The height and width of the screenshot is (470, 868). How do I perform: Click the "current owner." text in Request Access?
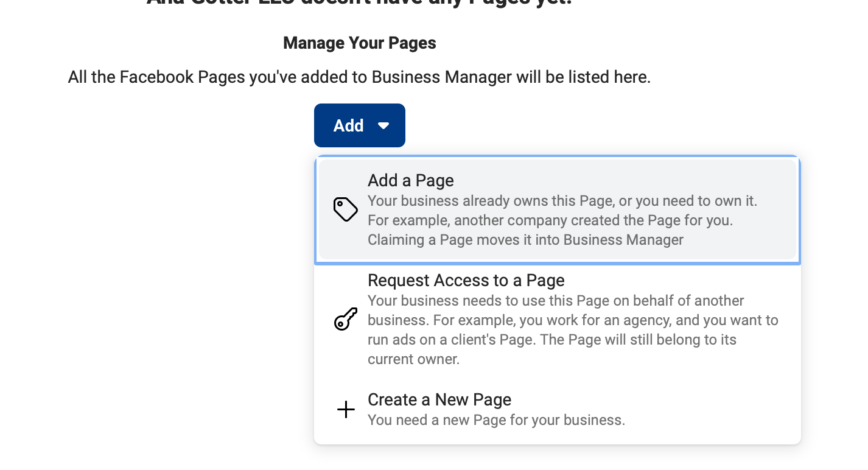[413, 359]
